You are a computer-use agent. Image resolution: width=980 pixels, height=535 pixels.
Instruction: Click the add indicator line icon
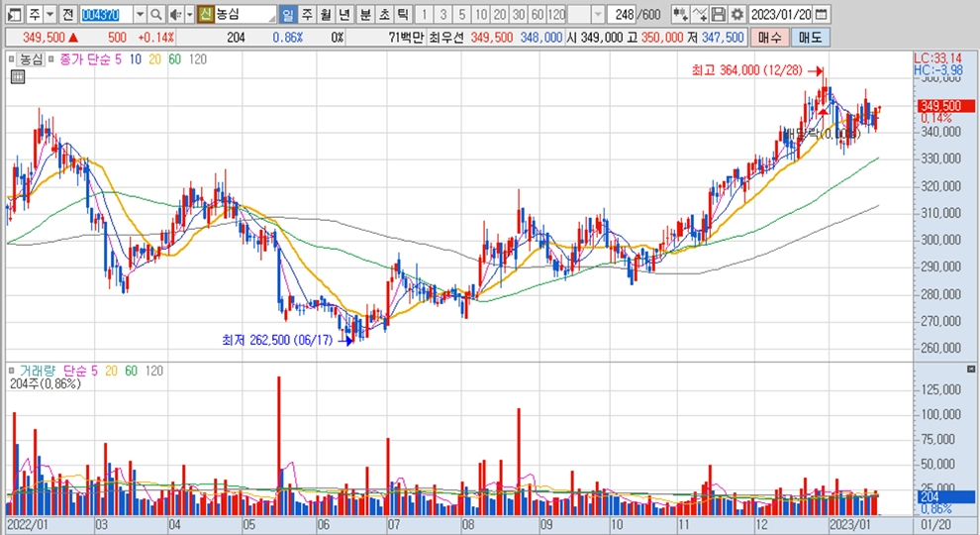pos(700,15)
